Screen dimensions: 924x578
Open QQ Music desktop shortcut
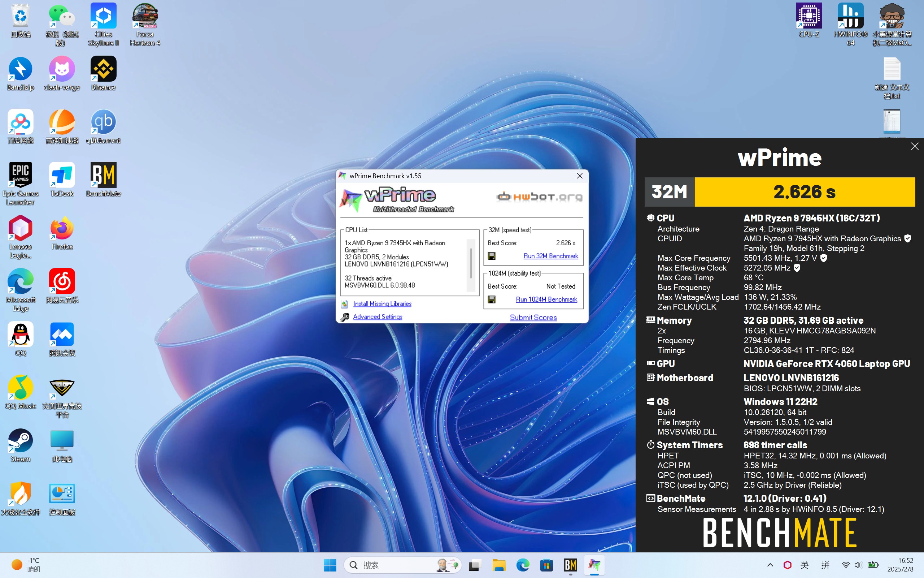click(x=21, y=393)
